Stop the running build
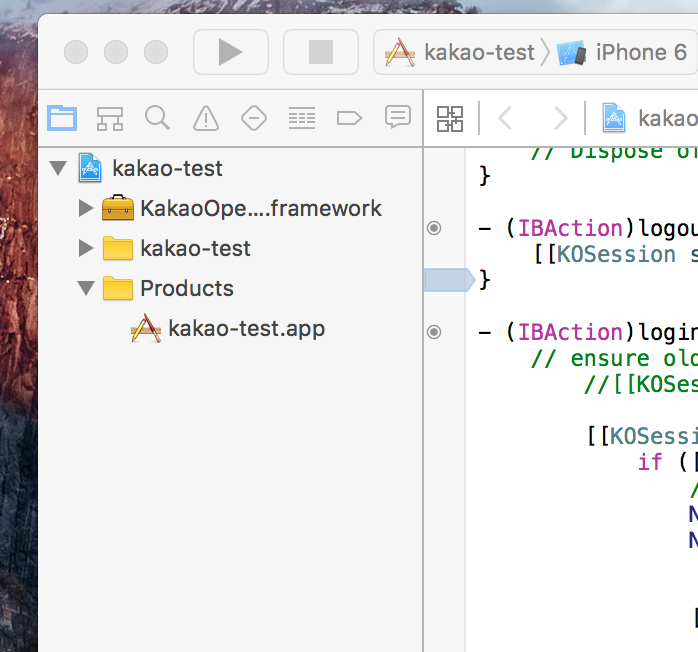Image resolution: width=698 pixels, height=652 pixels. point(321,52)
